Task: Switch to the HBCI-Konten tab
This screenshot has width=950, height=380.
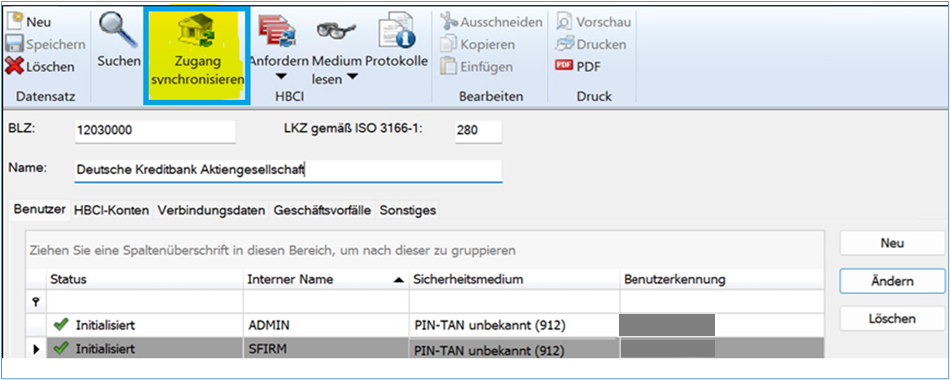Action: pyautogui.click(x=111, y=211)
